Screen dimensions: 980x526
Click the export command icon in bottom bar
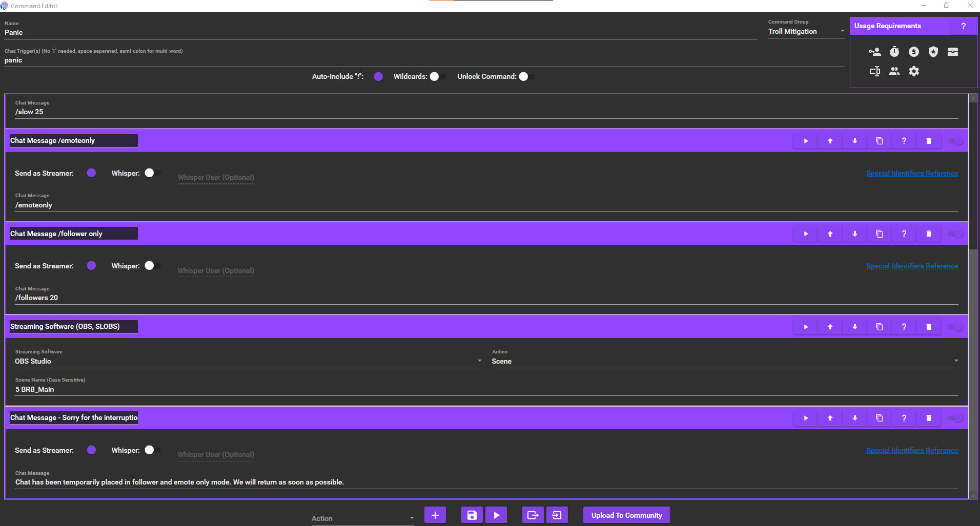533,515
